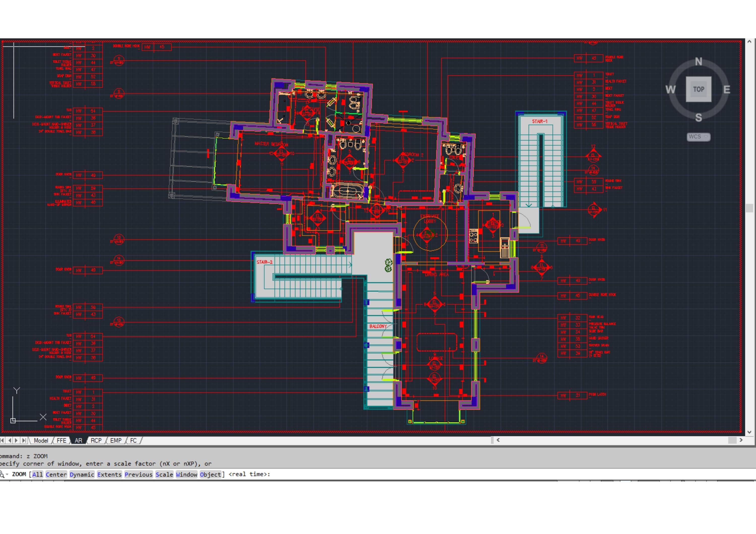The image size is (756, 534).
Task: Click the Window option in the ZOOM prompt
Action: tap(186, 474)
